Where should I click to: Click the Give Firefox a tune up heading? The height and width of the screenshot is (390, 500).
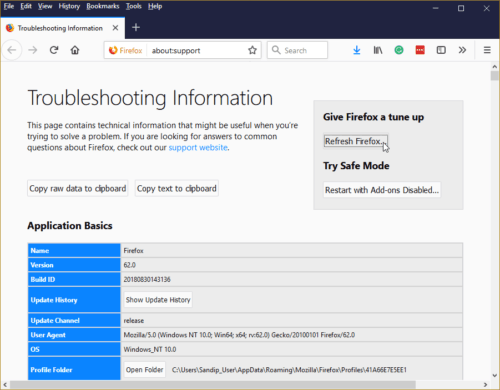click(x=373, y=117)
